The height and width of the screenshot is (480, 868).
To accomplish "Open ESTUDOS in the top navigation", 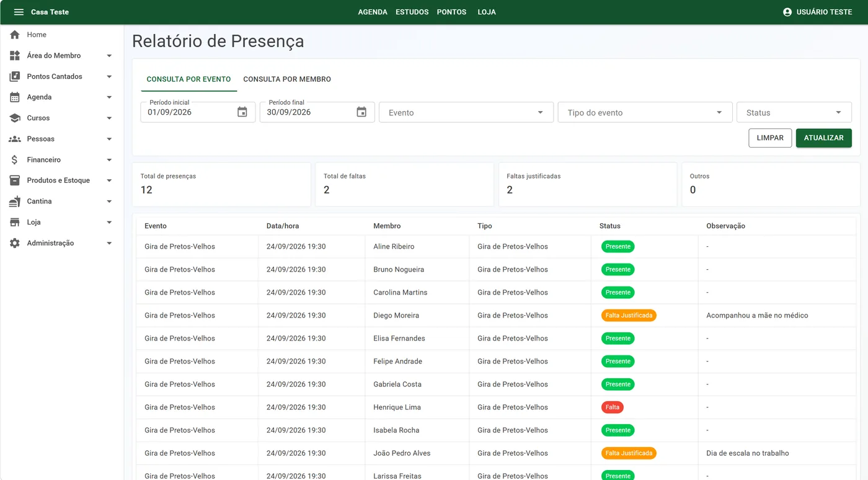I will (x=412, y=12).
